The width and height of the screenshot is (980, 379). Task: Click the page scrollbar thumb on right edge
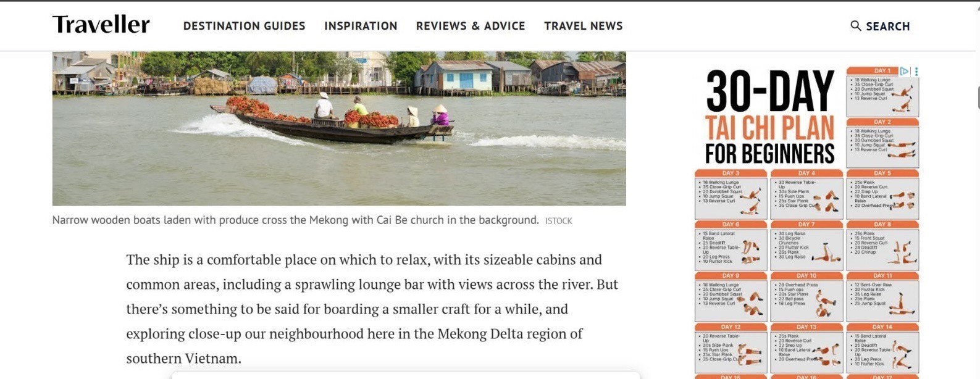[978, 98]
